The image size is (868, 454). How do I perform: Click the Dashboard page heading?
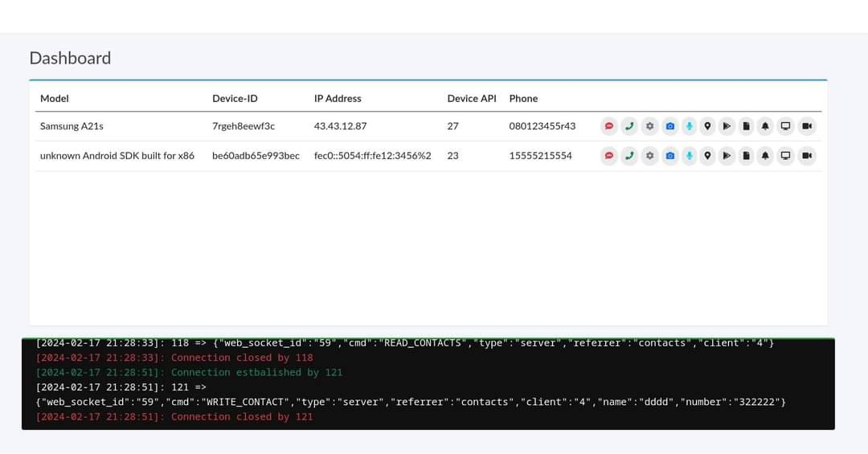coord(70,58)
